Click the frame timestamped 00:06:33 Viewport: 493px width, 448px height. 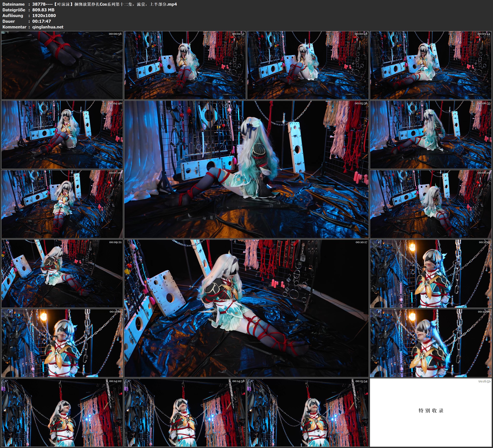tap(431, 134)
